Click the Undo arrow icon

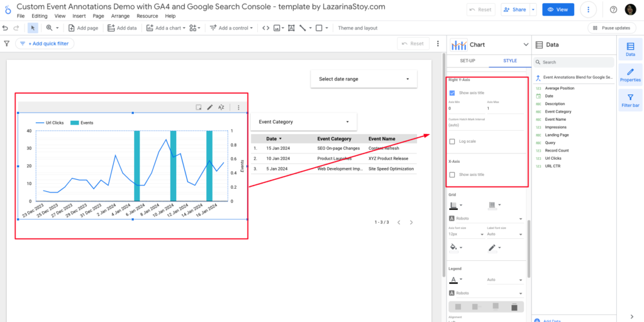(x=5, y=28)
